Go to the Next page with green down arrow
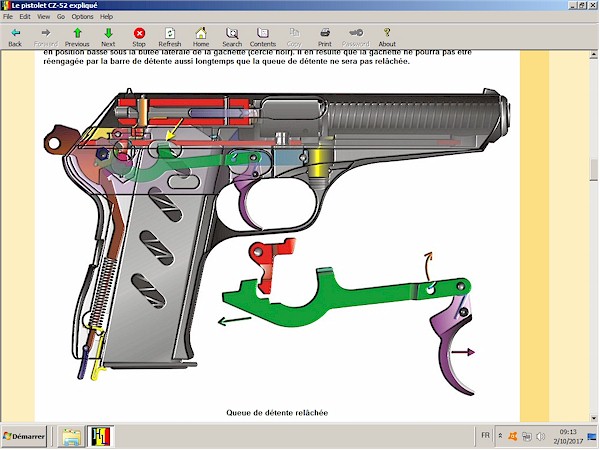This screenshot has height=450, width=600. point(108,37)
